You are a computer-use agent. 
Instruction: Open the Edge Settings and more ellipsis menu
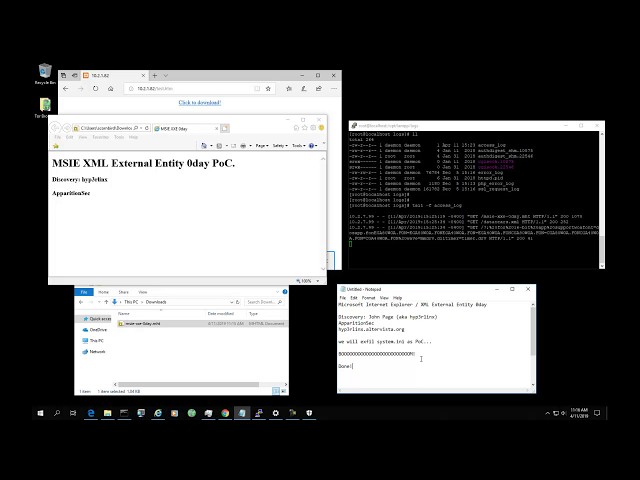[x=334, y=89]
